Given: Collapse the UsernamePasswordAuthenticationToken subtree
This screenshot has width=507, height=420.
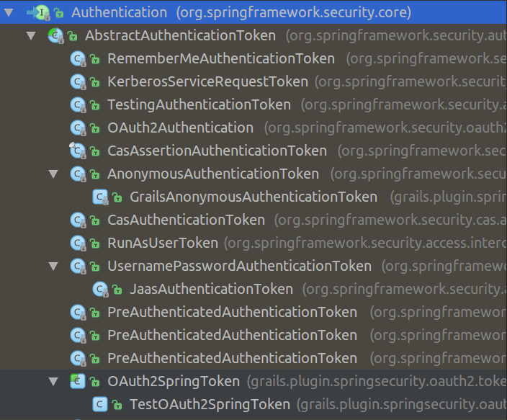Looking at the screenshot, I should point(53,266).
